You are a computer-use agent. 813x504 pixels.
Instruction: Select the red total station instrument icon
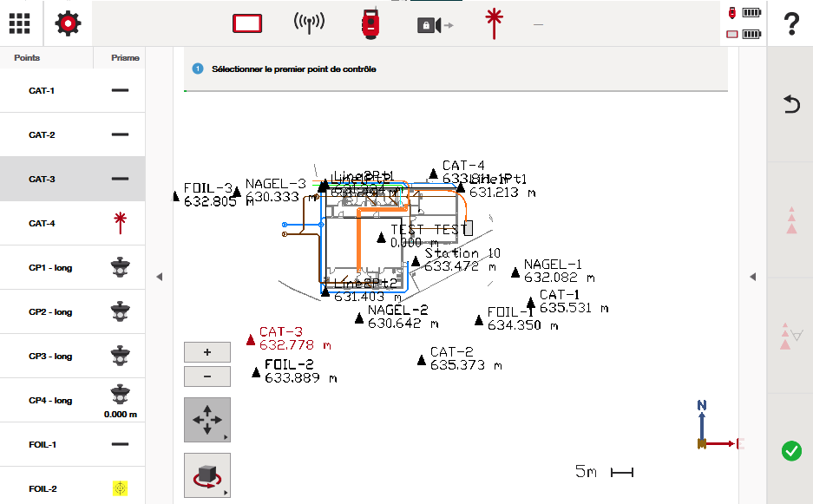(x=371, y=23)
